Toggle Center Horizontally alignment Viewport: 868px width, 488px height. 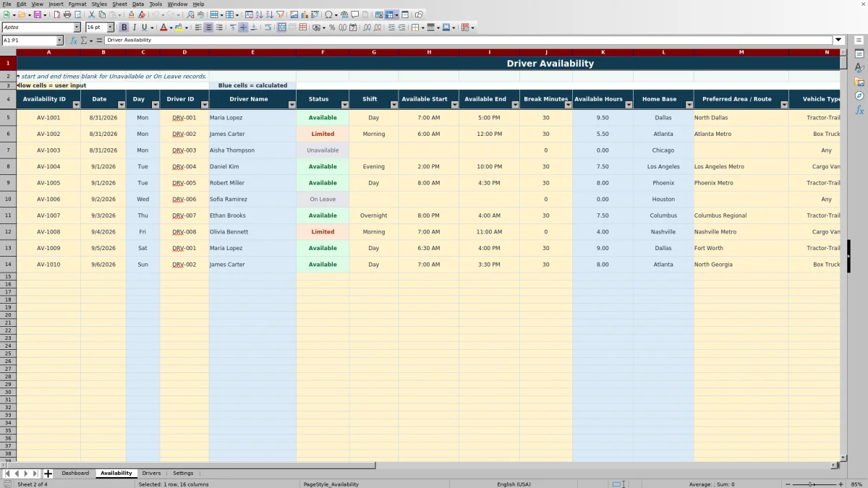click(x=208, y=27)
